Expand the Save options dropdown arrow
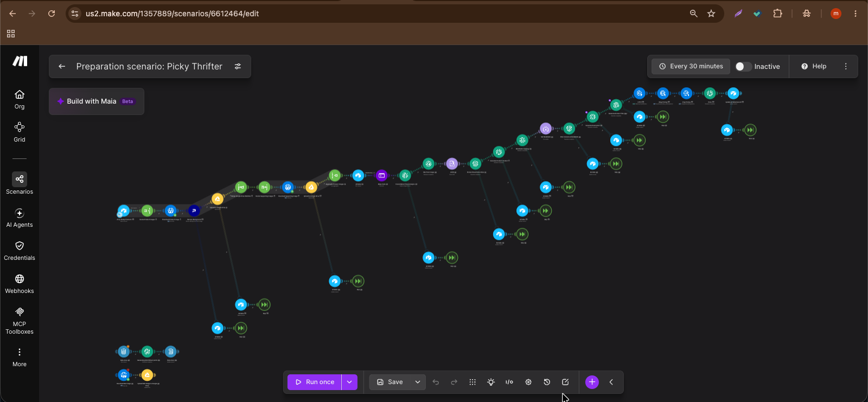The height and width of the screenshot is (402, 868). pos(418,382)
